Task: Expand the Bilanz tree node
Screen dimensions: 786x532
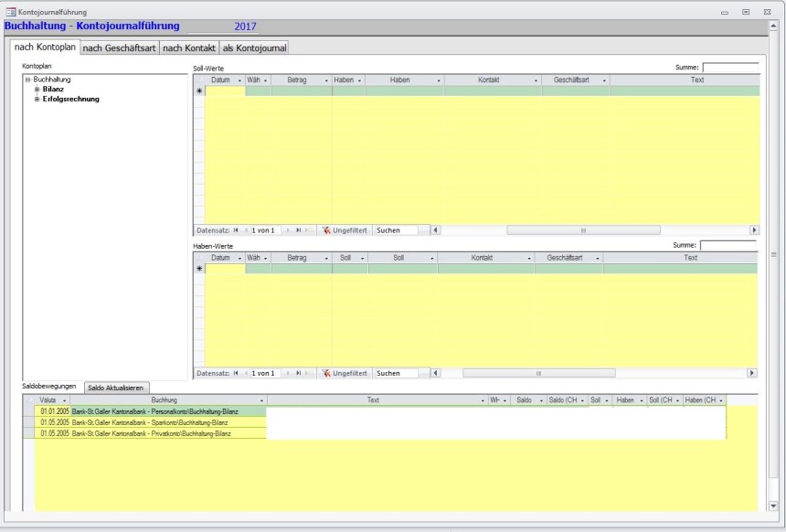Action: coord(37,90)
